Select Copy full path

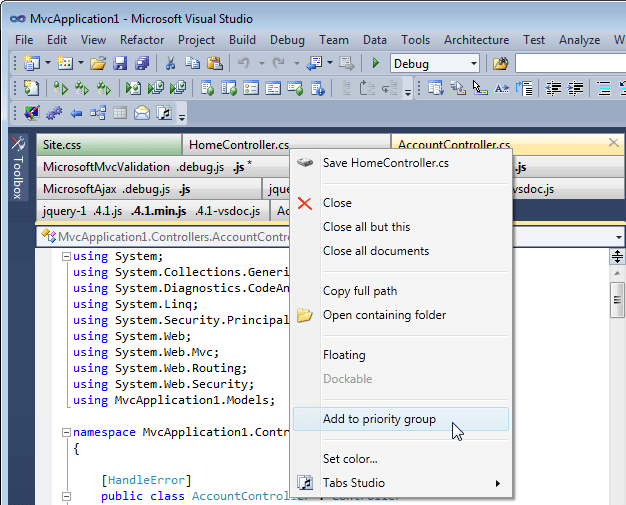[x=401, y=291]
